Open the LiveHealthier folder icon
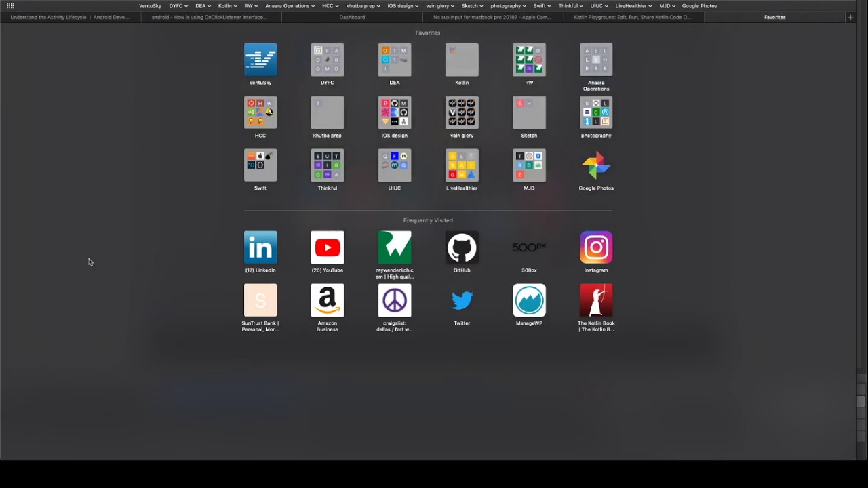Viewport: 868px width, 488px height. coord(462,165)
